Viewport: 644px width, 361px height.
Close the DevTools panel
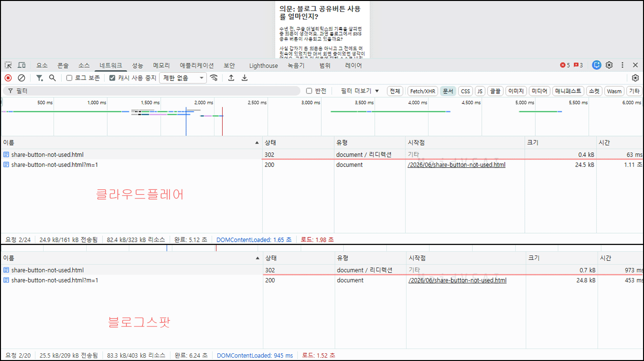coord(635,65)
